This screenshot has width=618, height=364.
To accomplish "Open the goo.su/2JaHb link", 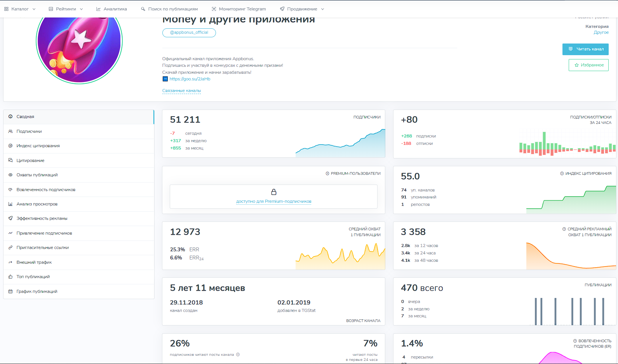I will click(190, 79).
